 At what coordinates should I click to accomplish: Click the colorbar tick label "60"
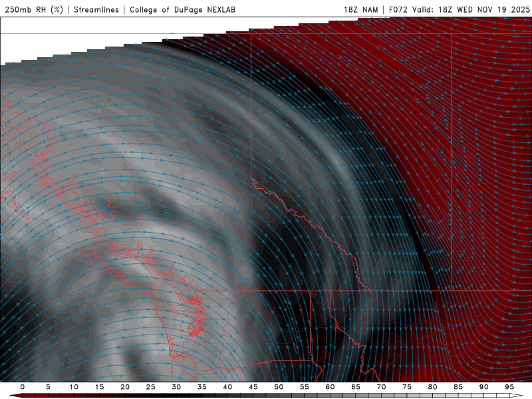pyautogui.click(x=330, y=387)
